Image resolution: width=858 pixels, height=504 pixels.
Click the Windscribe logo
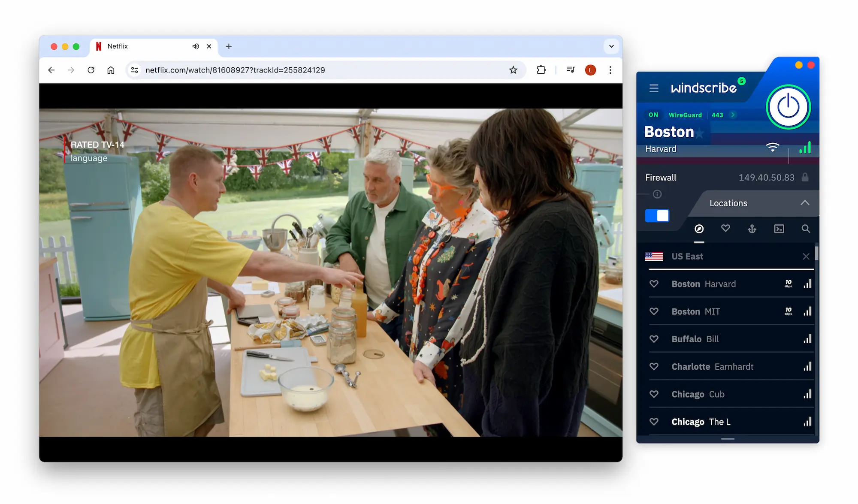pos(704,88)
